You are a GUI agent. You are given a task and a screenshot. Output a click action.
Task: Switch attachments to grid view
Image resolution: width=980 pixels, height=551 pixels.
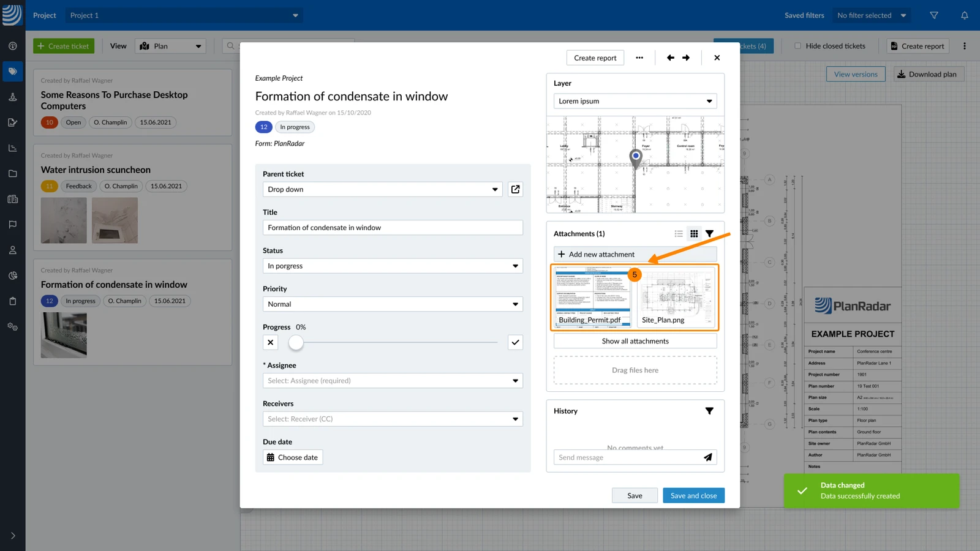pos(694,233)
